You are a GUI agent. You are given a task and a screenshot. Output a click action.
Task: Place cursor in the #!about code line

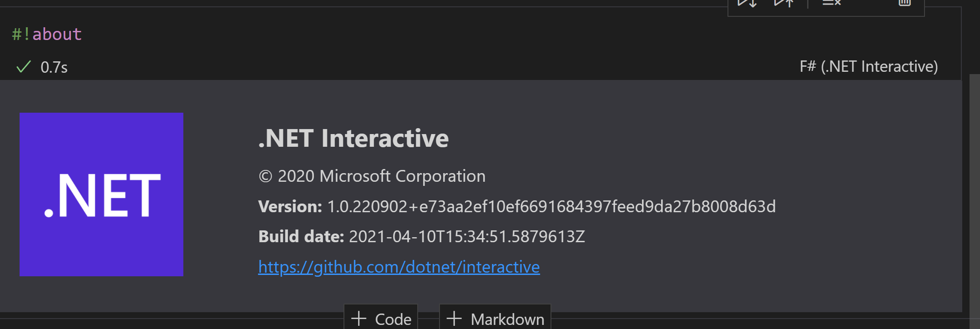point(47,34)
